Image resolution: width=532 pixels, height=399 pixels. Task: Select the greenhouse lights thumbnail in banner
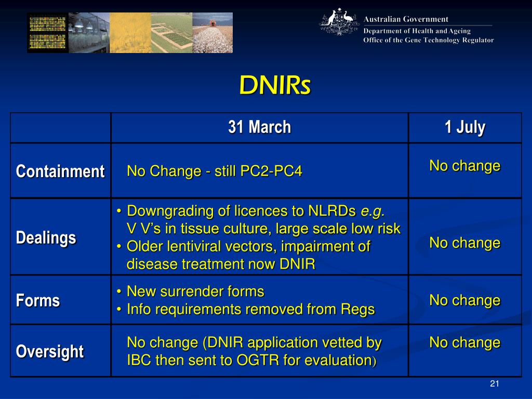[x=89, y=33]
